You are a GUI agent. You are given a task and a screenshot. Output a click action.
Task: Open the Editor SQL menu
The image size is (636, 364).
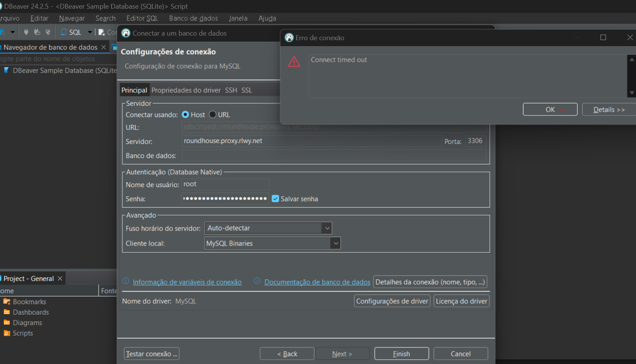point(142,18)
